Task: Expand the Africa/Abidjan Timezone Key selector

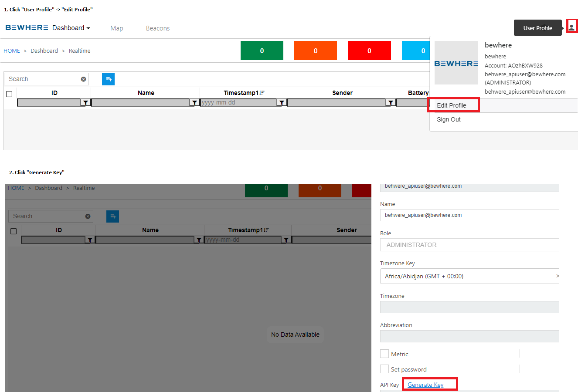Action: (x=557, y=276)
